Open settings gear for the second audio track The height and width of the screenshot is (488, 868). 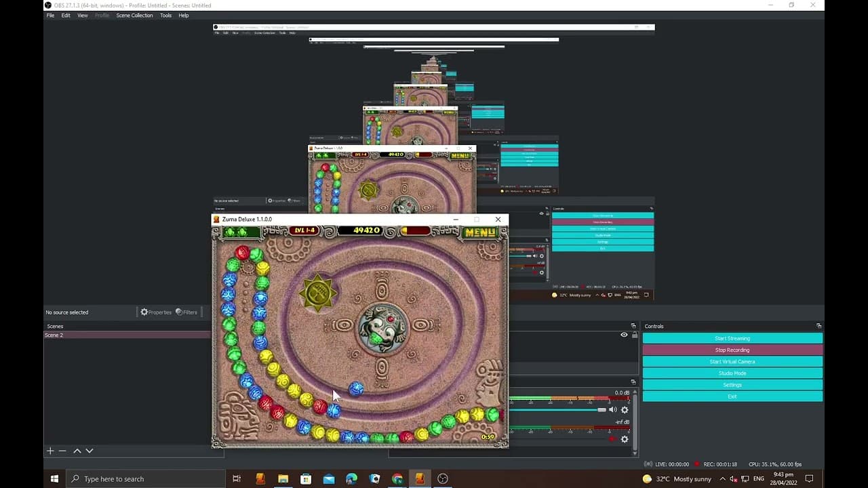pos(625,439)
